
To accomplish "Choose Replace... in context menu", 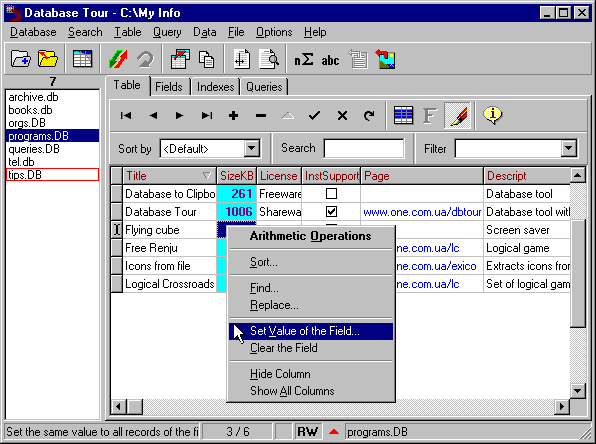I will coord(311,305).
